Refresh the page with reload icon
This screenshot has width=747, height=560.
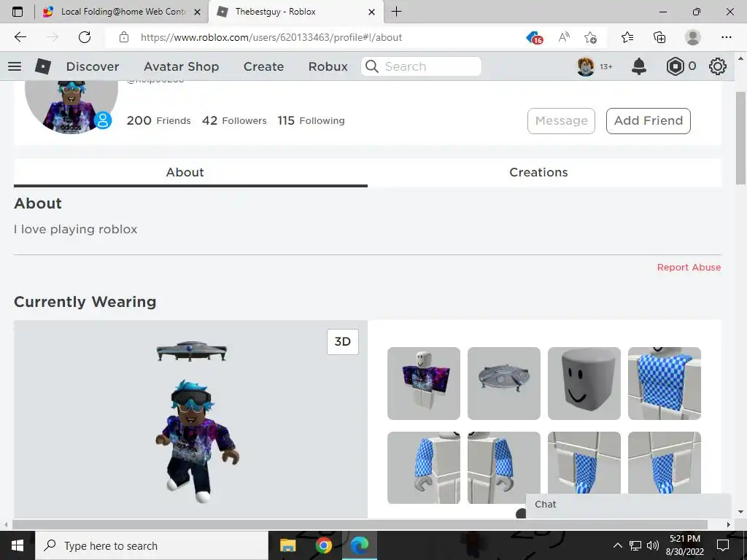tap(85, 37)
